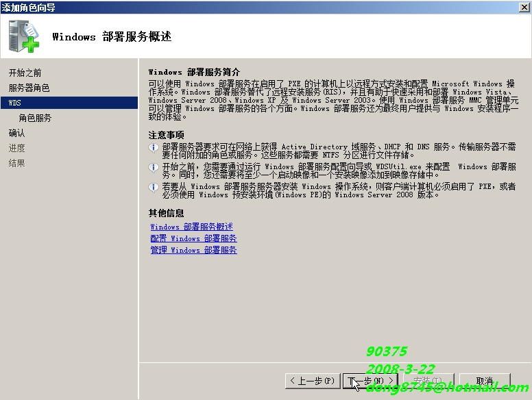Select the 进度 step

(x=16, y=148)
